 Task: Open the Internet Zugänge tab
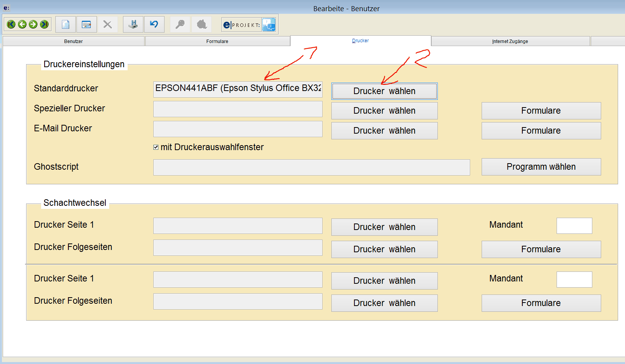point(510,41)
